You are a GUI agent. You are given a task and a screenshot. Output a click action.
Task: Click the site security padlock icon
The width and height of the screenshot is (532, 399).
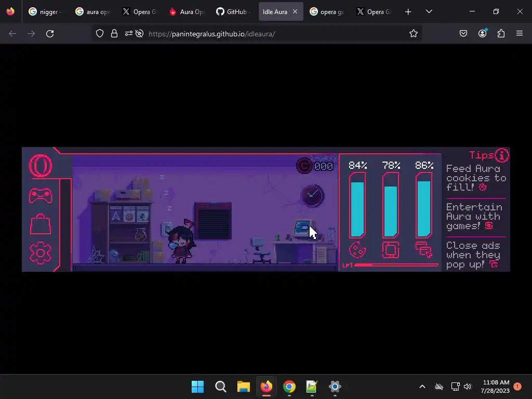coord(114,34)
